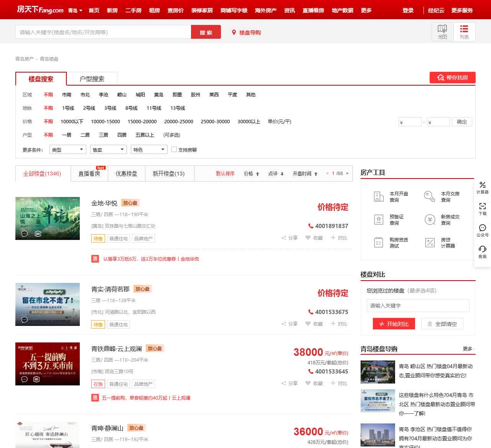This screenshot has width=491, height=448.
Task: Open 查房价 in navigation bar
Action: point(176,10)
